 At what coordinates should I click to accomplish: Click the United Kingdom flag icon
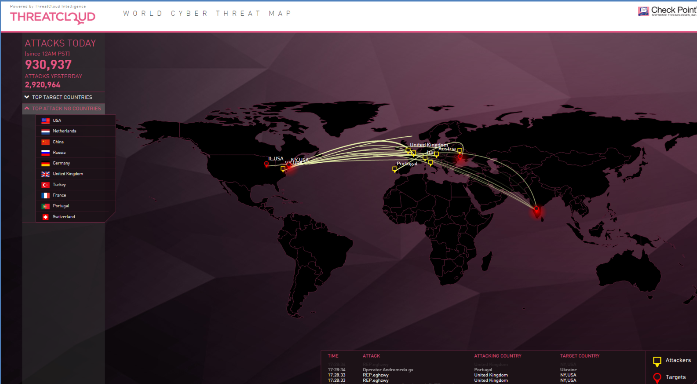pyautogui.click(x=45, y=174)
